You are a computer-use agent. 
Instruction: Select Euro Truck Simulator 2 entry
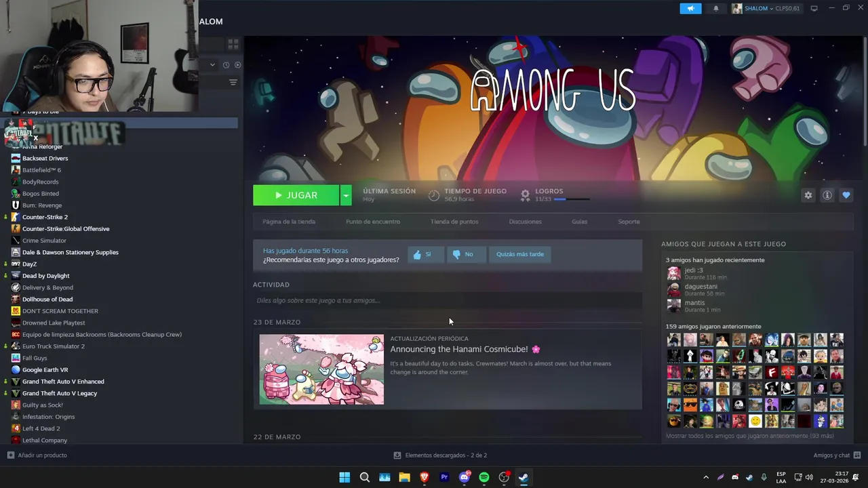(x=54, y=346)
